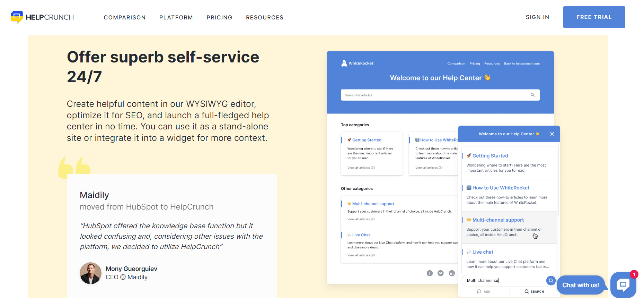Click the rocket icon beside Getting Started in widget
This screenshot has width=644, height=298.
point(469,156)
